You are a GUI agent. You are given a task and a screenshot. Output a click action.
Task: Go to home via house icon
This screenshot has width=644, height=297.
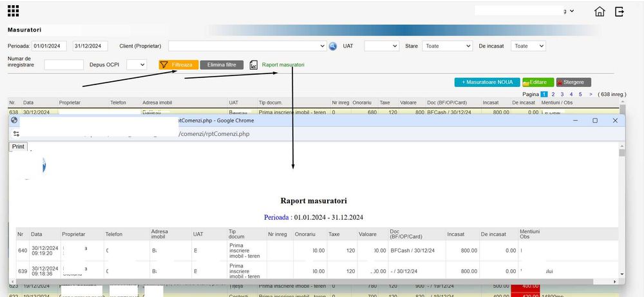point(600,12)
